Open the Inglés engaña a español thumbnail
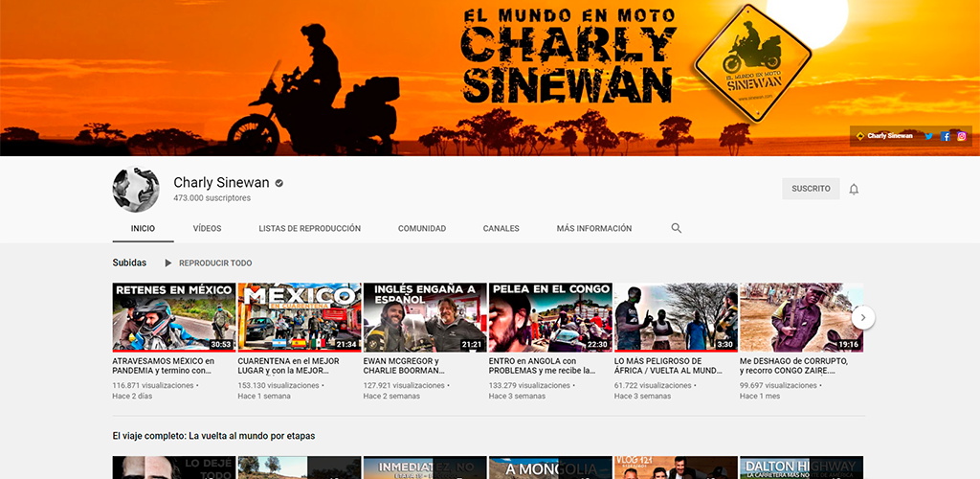This screenshot has height=479, width=980. 425,317
